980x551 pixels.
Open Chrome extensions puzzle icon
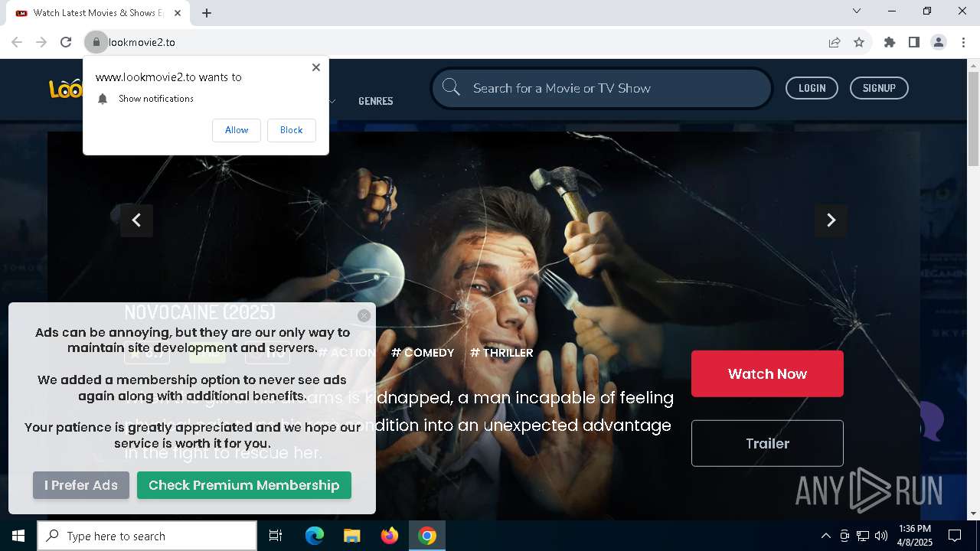point(889,42)
